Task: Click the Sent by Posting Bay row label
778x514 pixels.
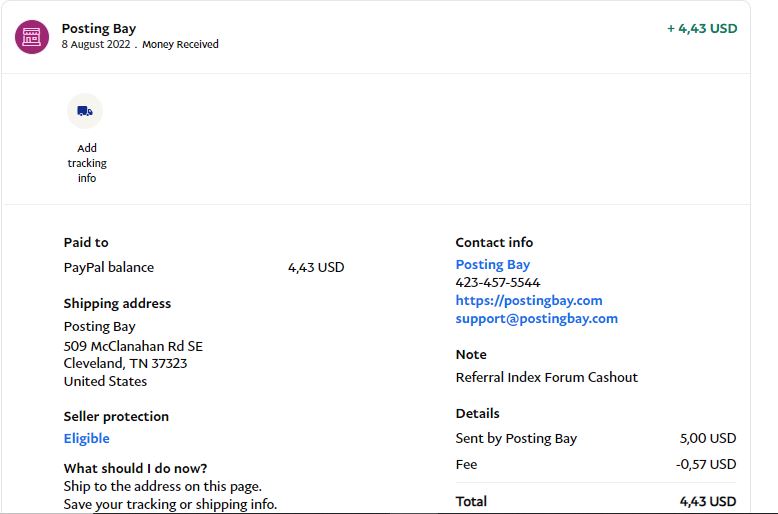Action: click(x=516, y=439)
